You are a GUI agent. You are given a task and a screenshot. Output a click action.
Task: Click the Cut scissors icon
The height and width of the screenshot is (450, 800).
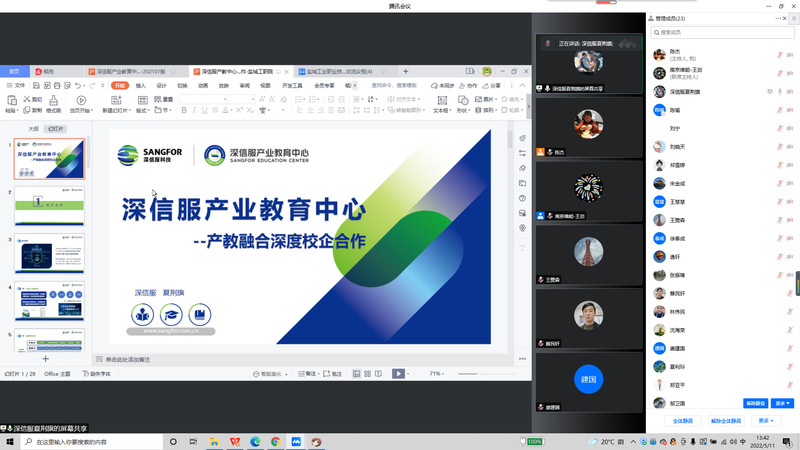(27, 99)
